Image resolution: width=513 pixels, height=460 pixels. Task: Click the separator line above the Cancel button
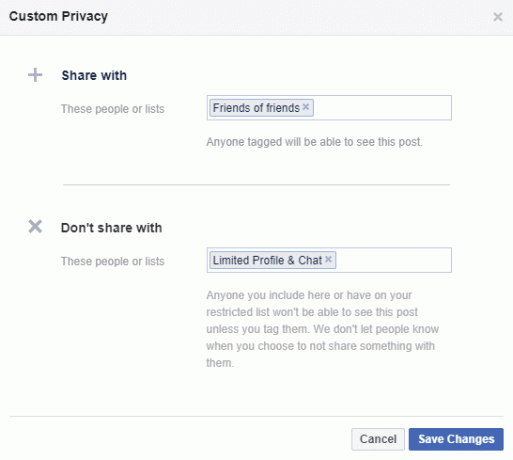point(256,416)
